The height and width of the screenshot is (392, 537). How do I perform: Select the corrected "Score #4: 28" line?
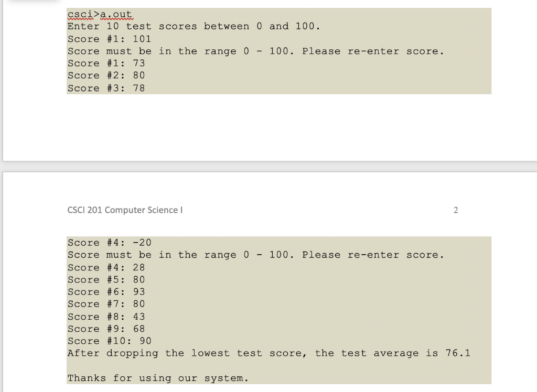(x=105, y=267)
